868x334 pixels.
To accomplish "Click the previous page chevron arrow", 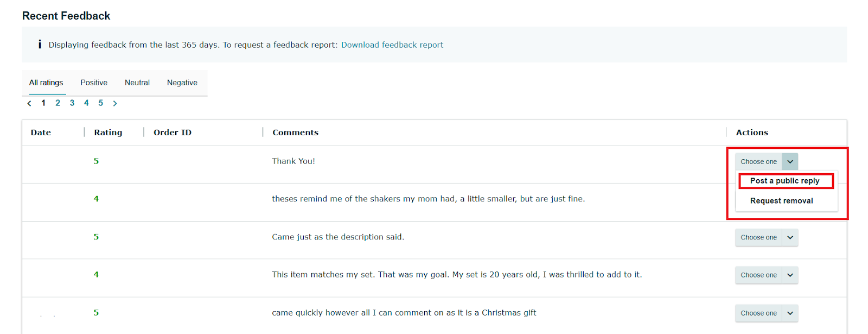I will [x=29, y=103].
